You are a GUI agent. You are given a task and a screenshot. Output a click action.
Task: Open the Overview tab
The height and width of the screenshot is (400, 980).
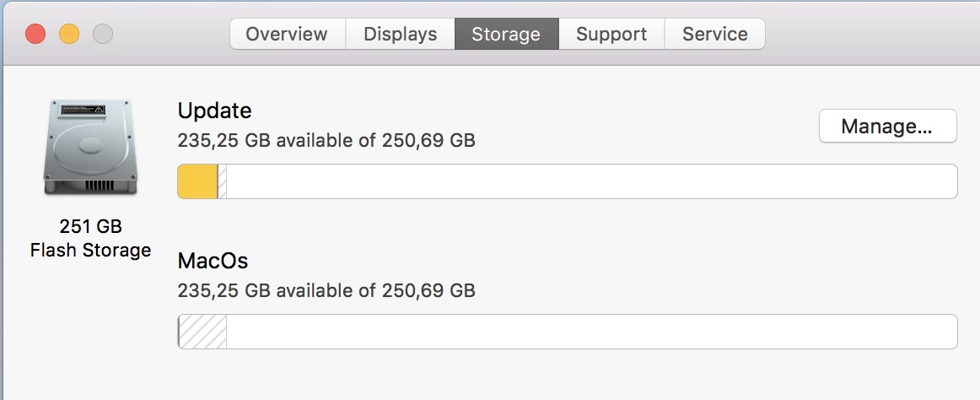pyautogui.click(x=287, y=35)
